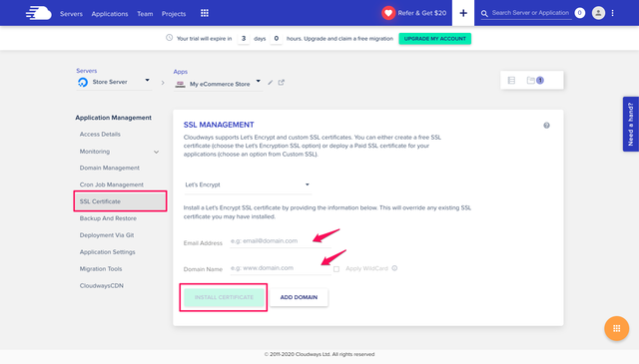Focus the Email Address input field

(x=281, y=241)
